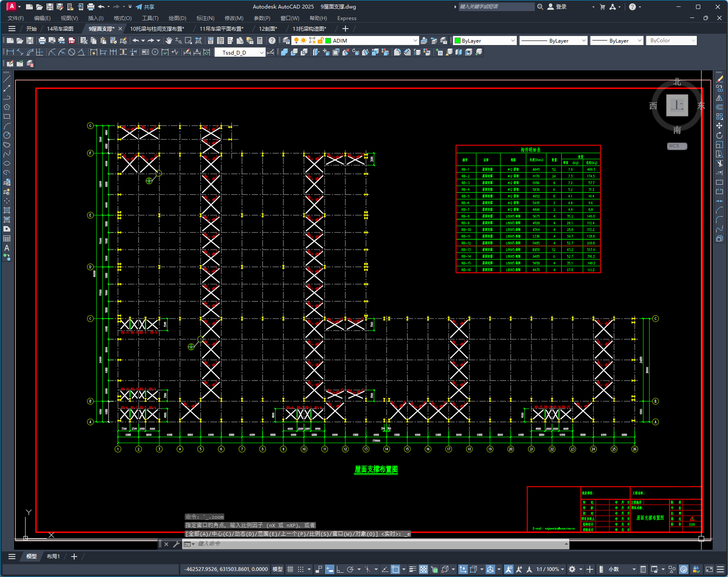Viewport: 728px width, 577px height.
Task: Click the green ADIM layer color swatch
Action: pos(328,41)
